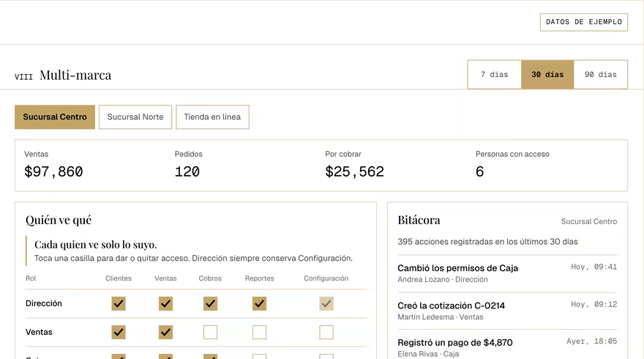The image size is (644, 359).
Task: Open the Sucursal Centro tab
Action: (x=55, y=116)
